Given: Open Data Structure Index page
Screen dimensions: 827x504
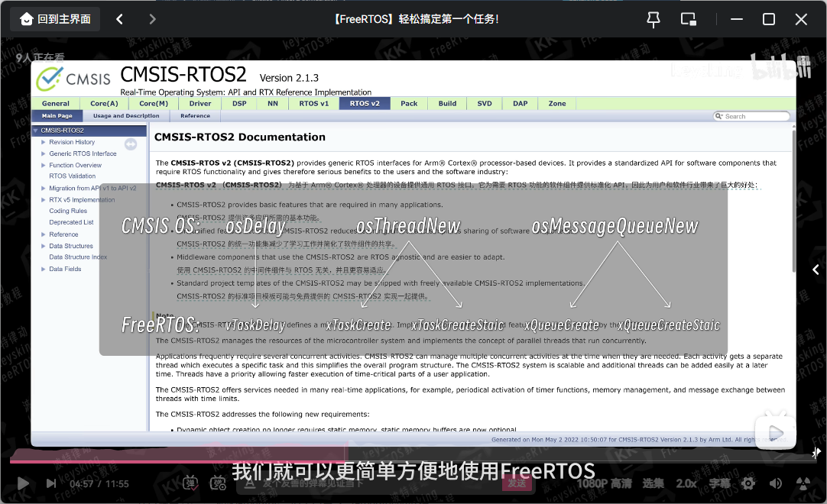Looking at the screenshot, I should [78, 257].
